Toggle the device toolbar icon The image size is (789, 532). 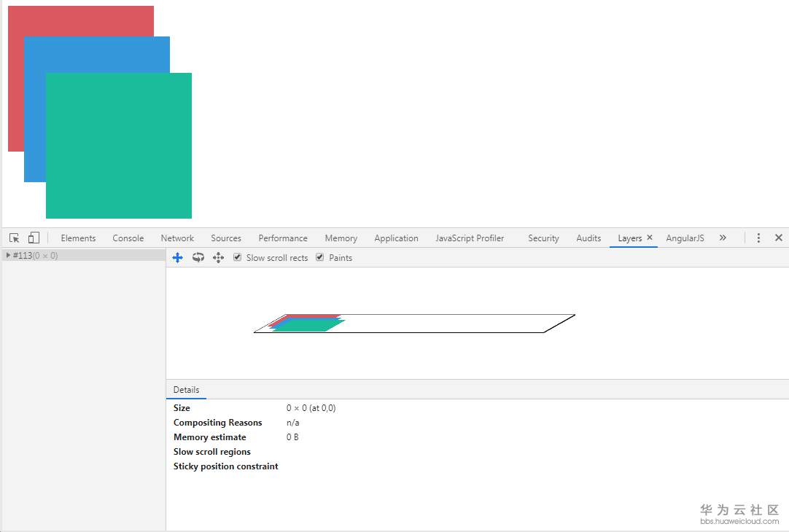pyautogui.click(x=34, y=238)
